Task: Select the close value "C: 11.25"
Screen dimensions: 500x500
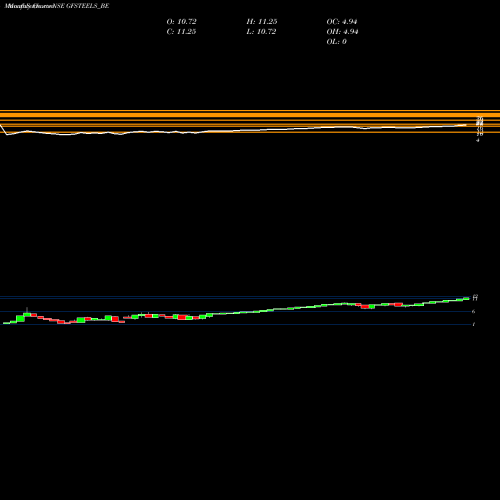Action: point(181,32)
